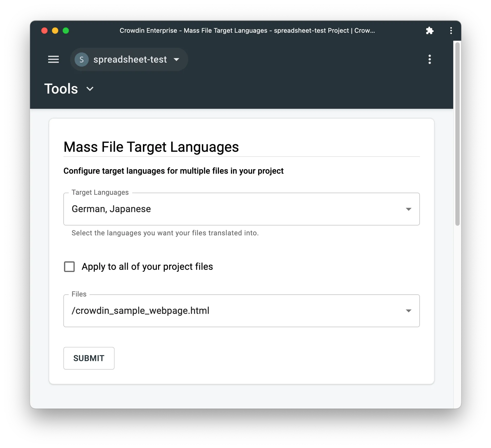Close the window with red button
The image size is (491, 448).
(44, 31)
